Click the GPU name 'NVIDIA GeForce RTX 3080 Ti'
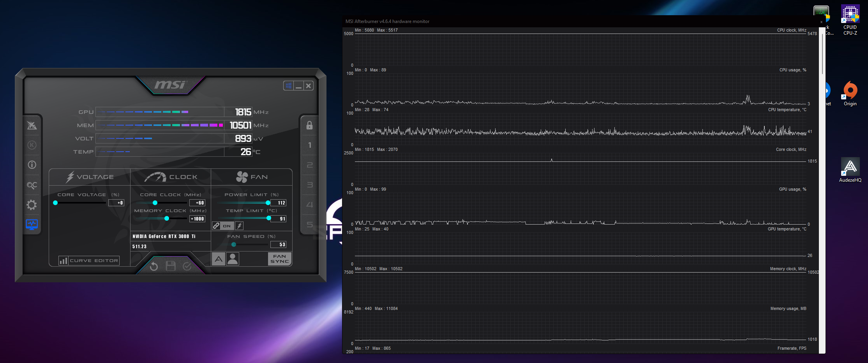The image size is (868, 363). [x=164, y=236]
